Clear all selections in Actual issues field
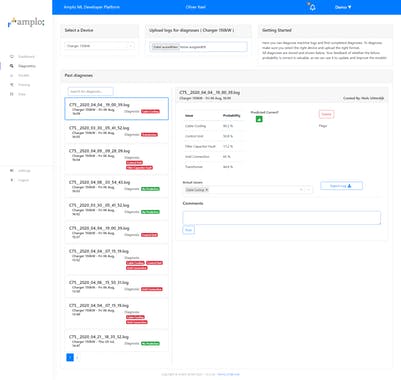The height and width of the screenshot is (380, 401). (301, 190)
